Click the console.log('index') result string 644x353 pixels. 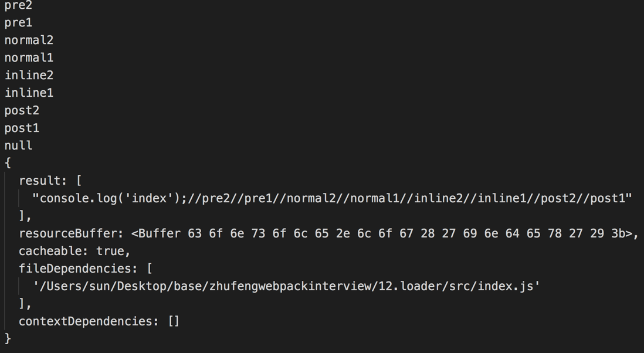pyautogui.click(x=332, y=198)
